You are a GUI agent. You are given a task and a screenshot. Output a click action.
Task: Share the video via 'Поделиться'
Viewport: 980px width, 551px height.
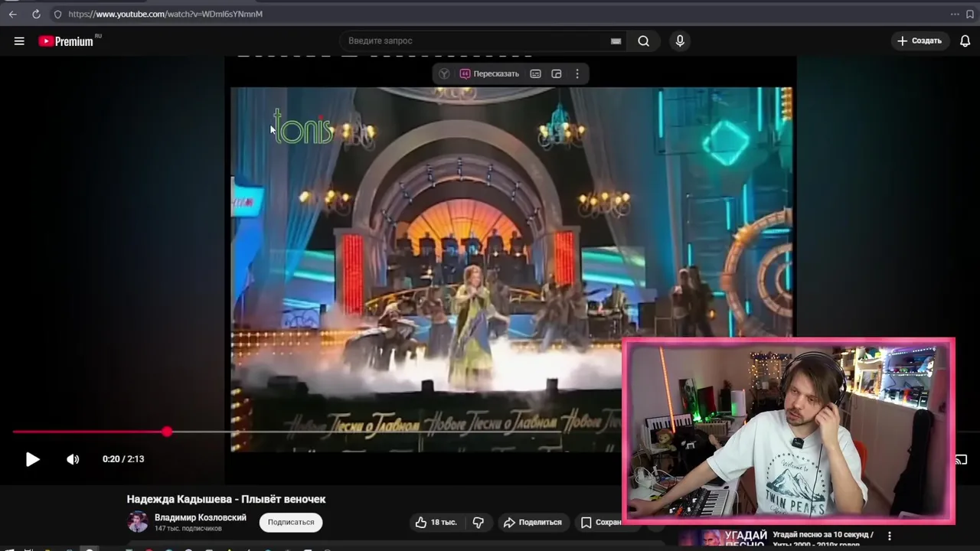click(533, 522)
